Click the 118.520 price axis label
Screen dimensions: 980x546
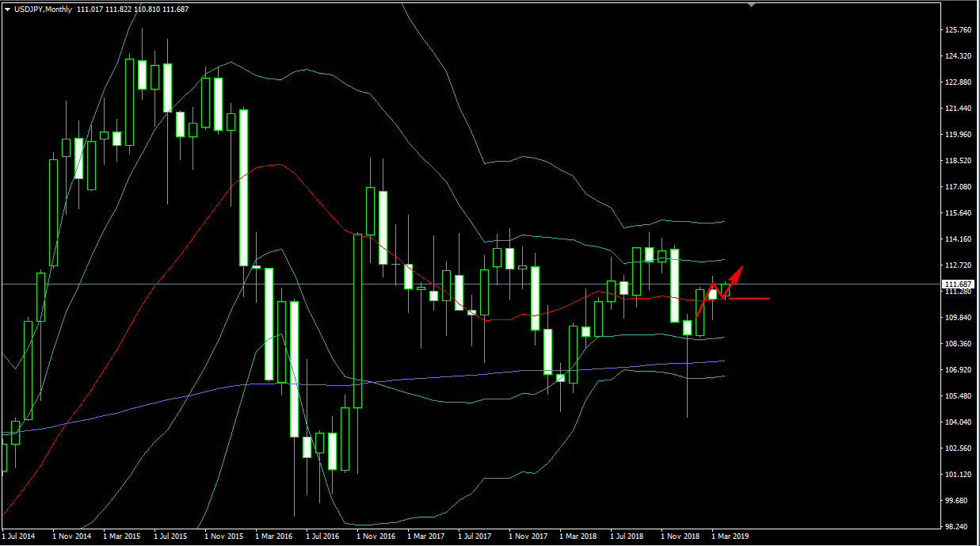[x=958, y=161]
